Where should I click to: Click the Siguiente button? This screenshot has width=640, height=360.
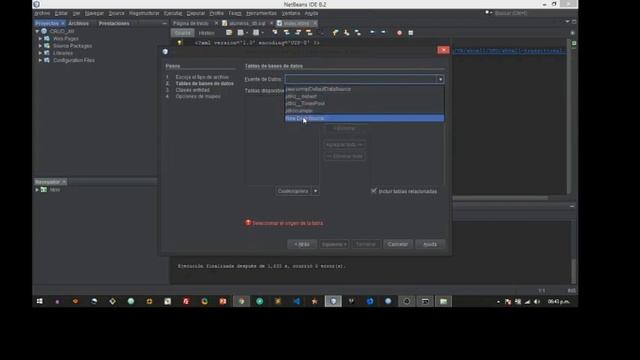334,244
